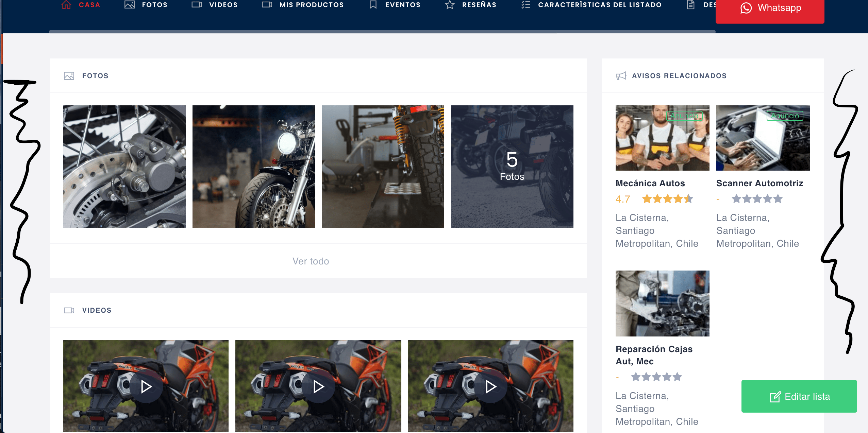Viewport: 868px width, 433px height.
Task: Open Reparación Cajas Aut, Mec listing title
Action: click(654, 355)
